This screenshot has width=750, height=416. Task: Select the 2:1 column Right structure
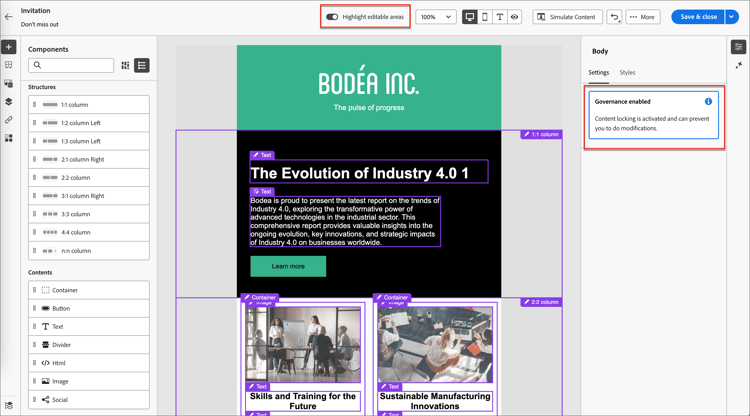click(89, 159)
